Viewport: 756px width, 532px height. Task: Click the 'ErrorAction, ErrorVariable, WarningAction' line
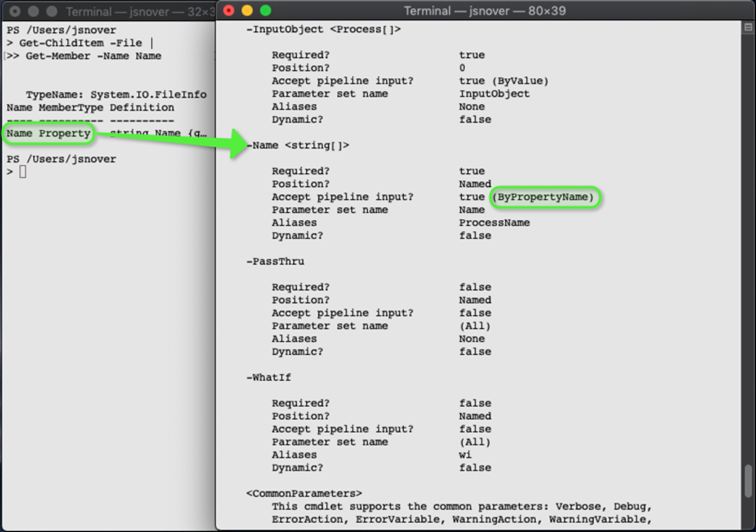tap(462, 519)
